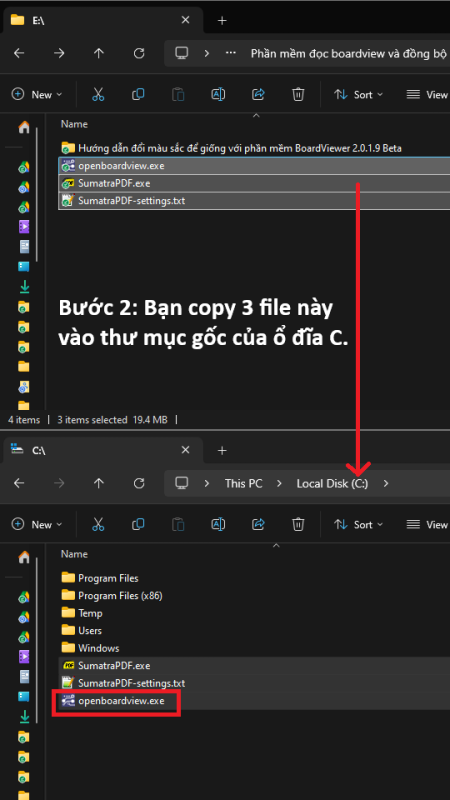Refresh the E:\ window
This screenshot has width=450, height=800.
[x=139, y=53]
